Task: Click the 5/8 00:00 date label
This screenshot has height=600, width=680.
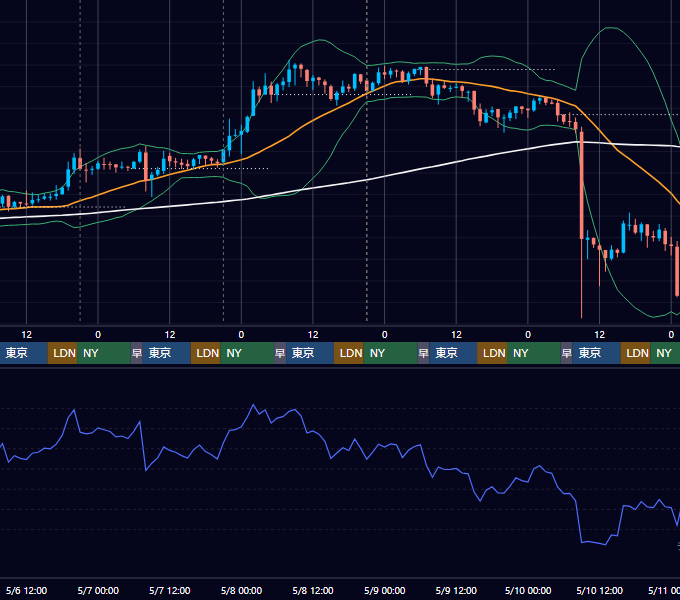Action: [241, 590]
